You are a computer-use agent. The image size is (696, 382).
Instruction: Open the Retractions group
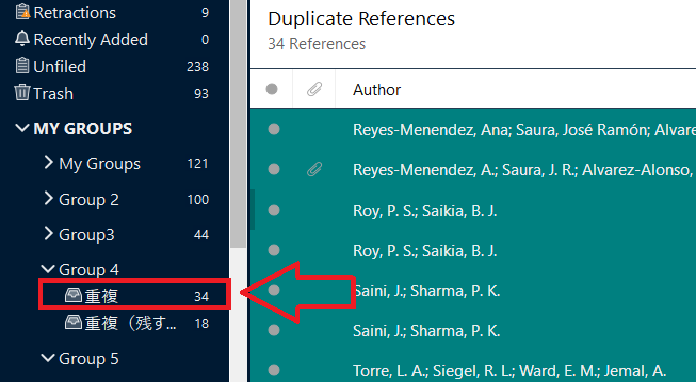tap(75, 13)
